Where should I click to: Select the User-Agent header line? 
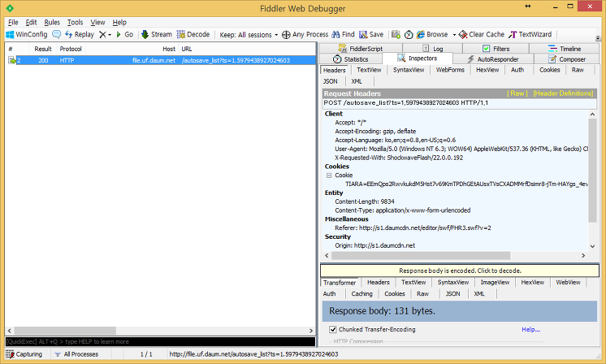pos(461,149)
